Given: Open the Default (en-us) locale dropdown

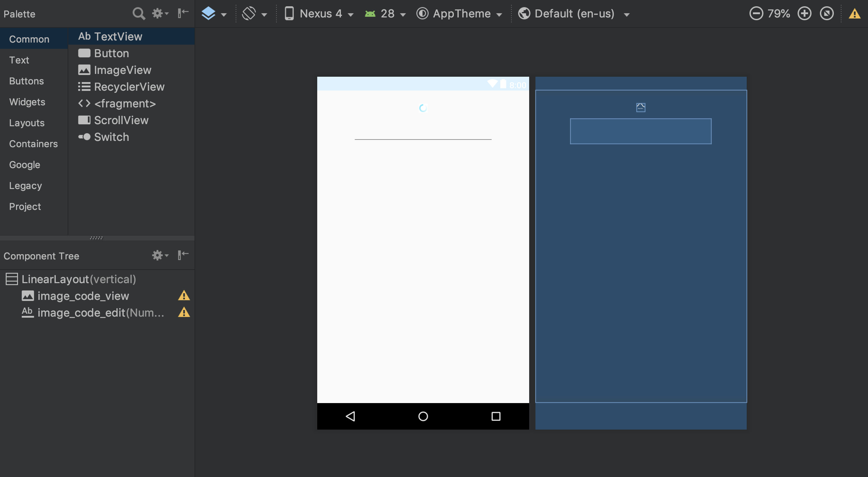Looking at the screenshot, I should tap(574, 14).
